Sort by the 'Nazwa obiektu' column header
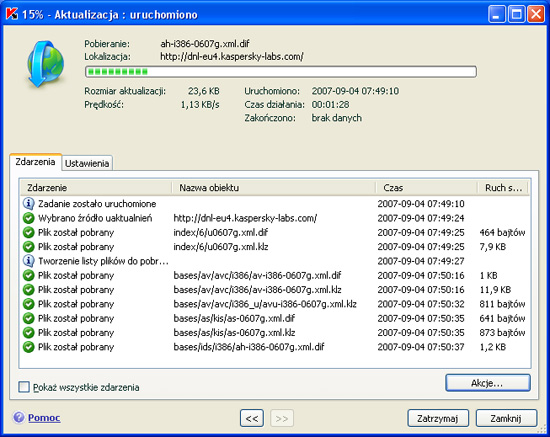550x437 pixels. [274, 188]
